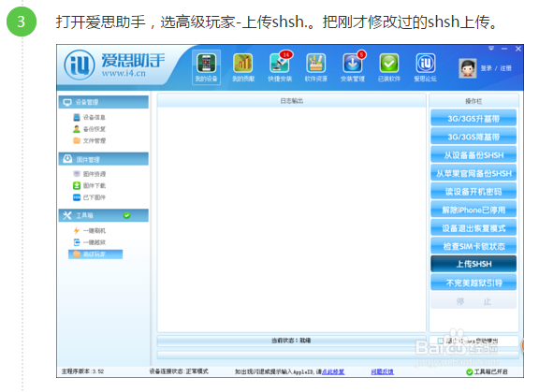The height and width of the screenshot is (392, 539).
Task: Open 安装管理 download icon
Action: coord(353,67)
